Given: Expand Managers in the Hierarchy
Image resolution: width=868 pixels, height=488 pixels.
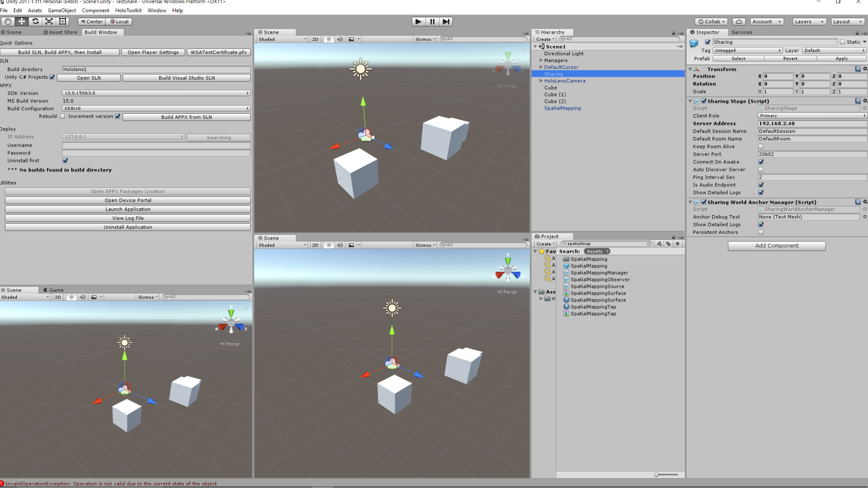Looking at the screenshot, I should coord(540,60).
